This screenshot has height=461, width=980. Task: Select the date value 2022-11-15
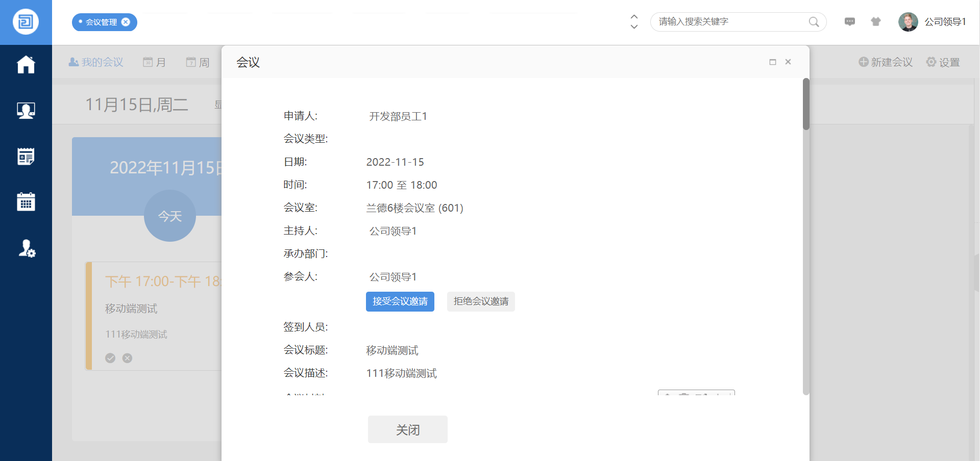pyautogui.click(x=395, y=162)
